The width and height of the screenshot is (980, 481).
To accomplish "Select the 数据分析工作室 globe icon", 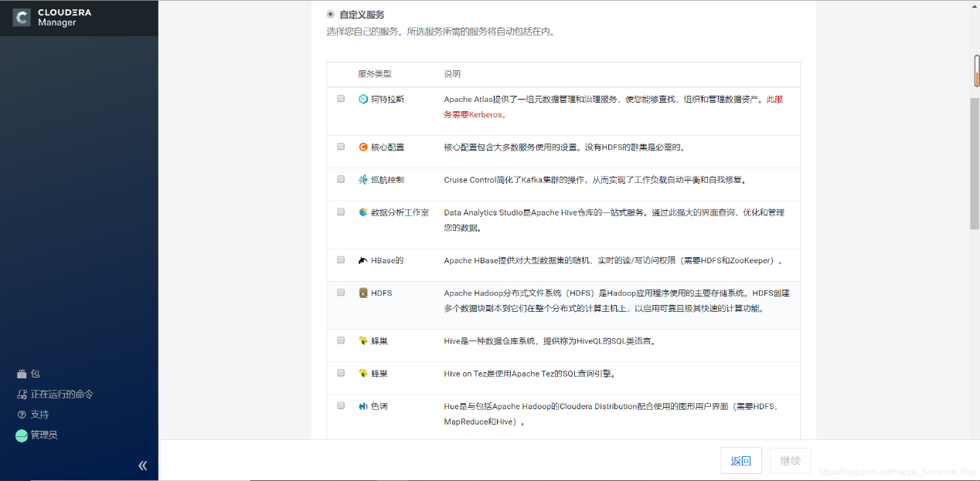I will (x=362, y=212).
